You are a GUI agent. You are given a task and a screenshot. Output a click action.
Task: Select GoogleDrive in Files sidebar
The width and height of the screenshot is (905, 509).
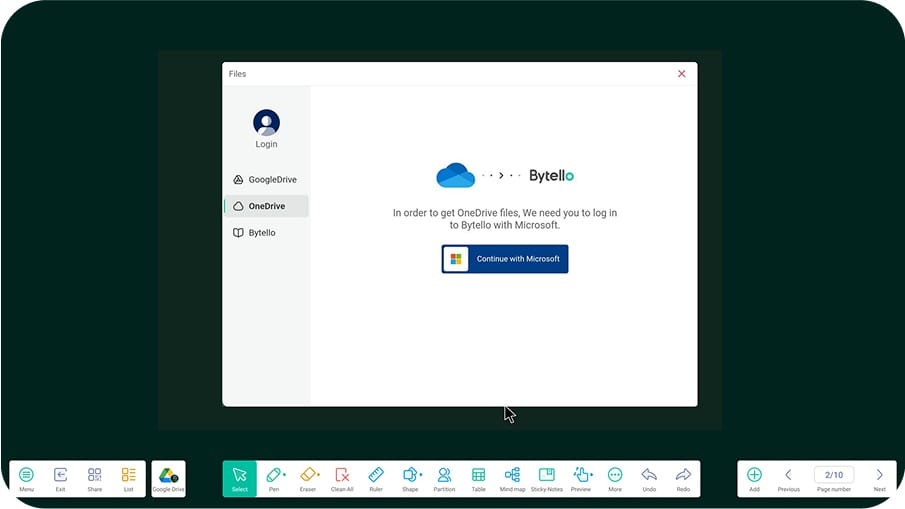tap(266, 179)
